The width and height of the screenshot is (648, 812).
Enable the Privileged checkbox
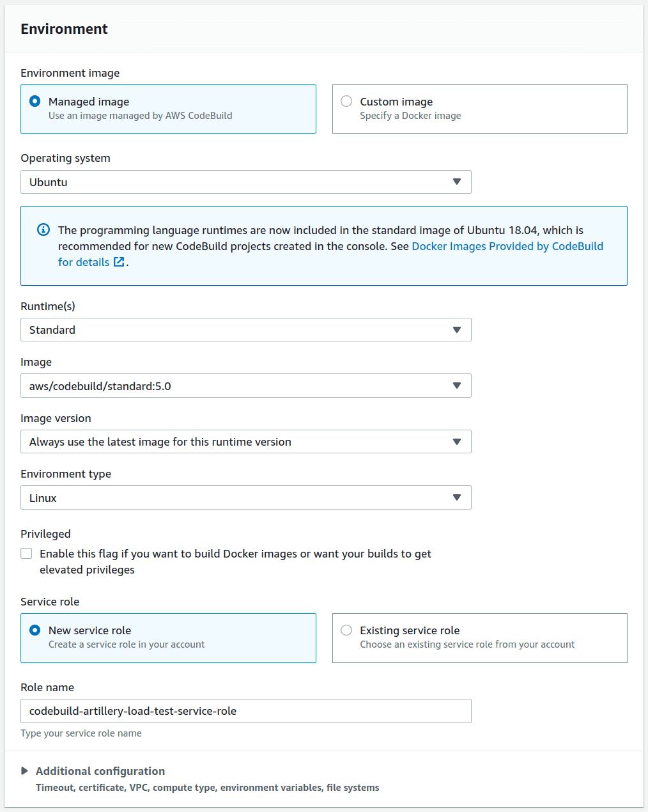[26, 553]
